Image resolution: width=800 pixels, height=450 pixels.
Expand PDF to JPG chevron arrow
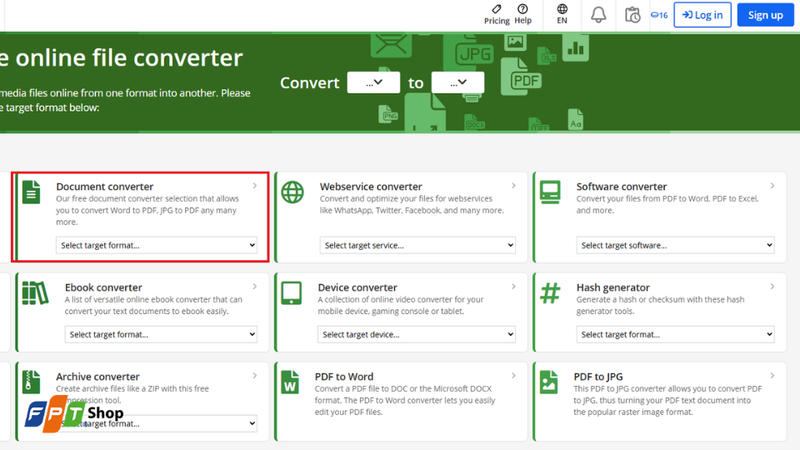[x=772, y=376]
